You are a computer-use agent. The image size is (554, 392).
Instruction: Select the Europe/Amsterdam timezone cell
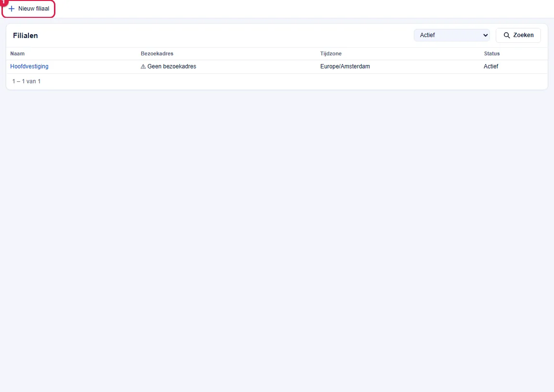click(345, 66)
